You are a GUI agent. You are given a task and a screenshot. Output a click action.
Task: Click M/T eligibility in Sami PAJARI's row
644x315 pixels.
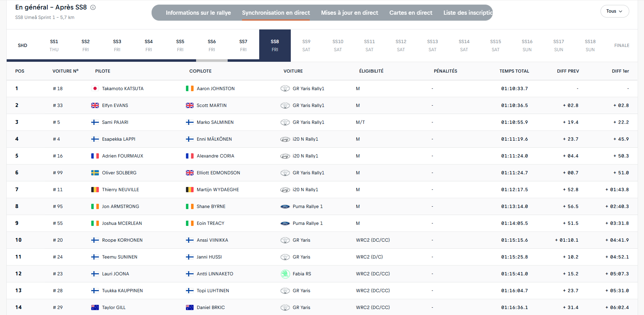click(360, 122)
